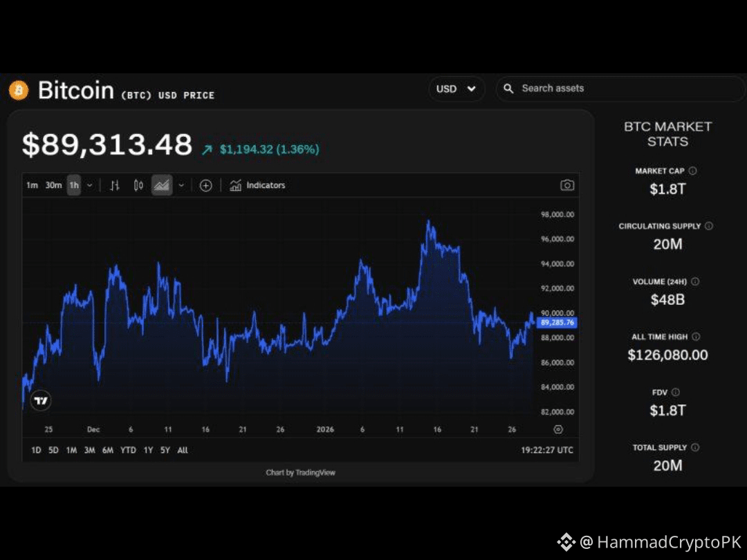This screenshot has width=747, height=560.
Task: Select the 30m interval
Action: click(53, 185)
